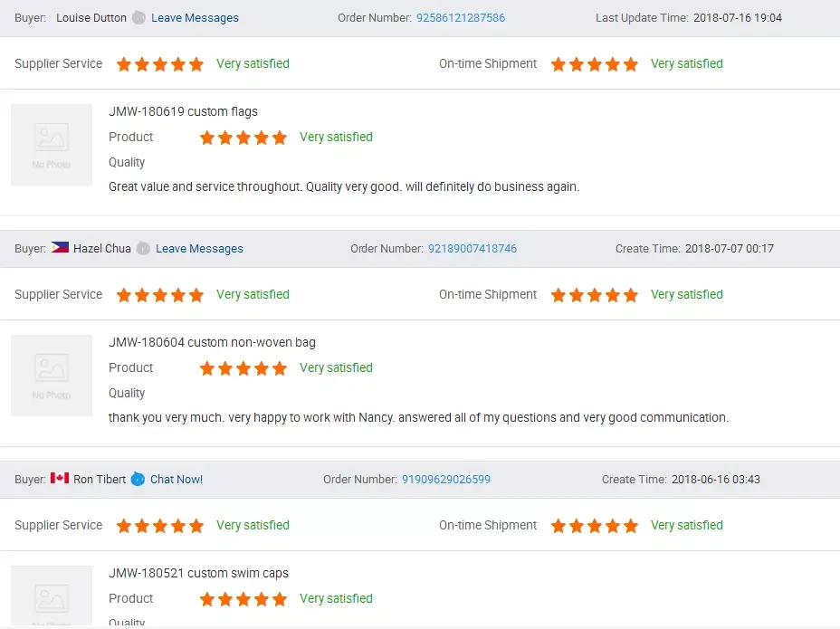
Task: Click the JMW-180604 custom non-woven bag title
Action: 212,343
